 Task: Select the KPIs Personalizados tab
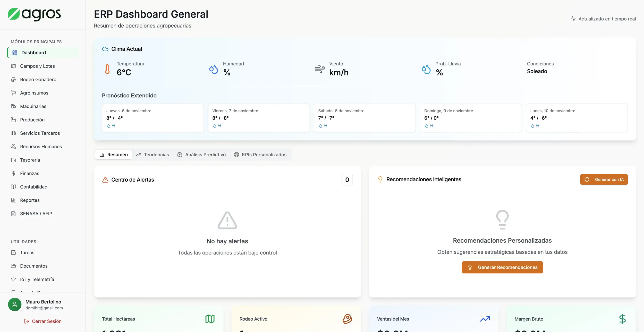(260, 155)
